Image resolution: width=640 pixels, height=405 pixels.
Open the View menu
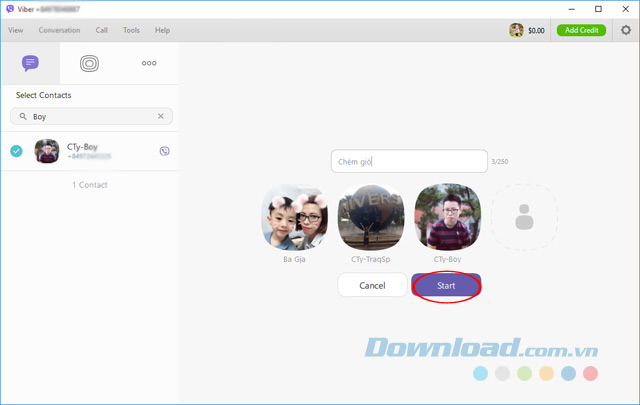(x=16, y=30)
